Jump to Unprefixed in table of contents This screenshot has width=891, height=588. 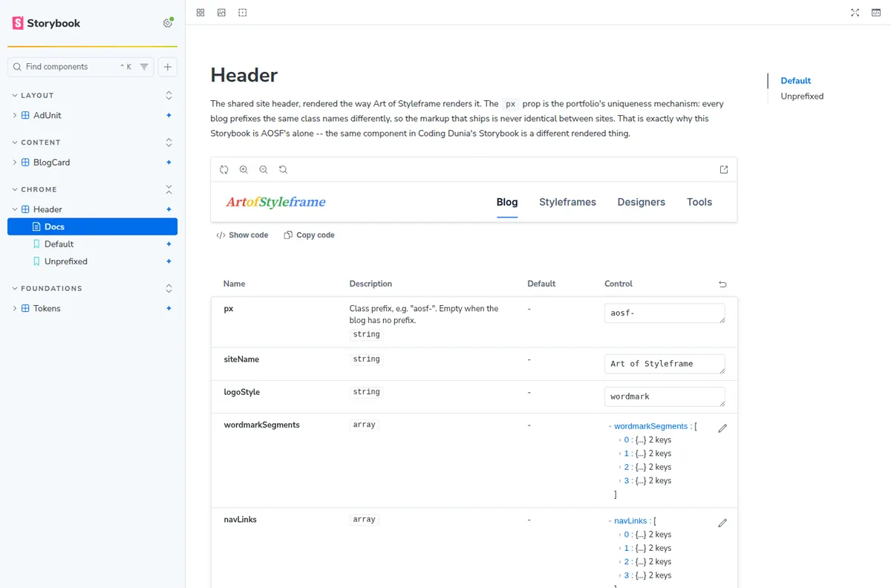pyautogui.click(x=802, y=97)
